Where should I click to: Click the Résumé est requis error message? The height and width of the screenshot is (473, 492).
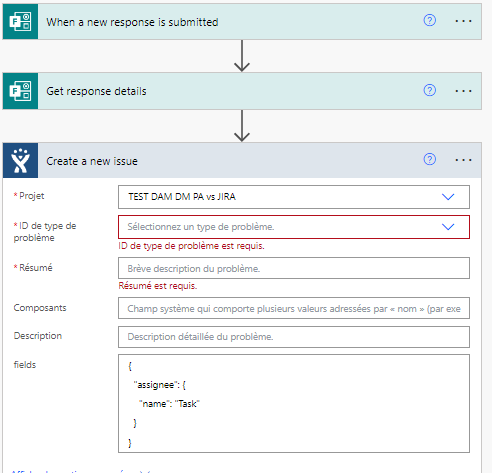(158, 286)
